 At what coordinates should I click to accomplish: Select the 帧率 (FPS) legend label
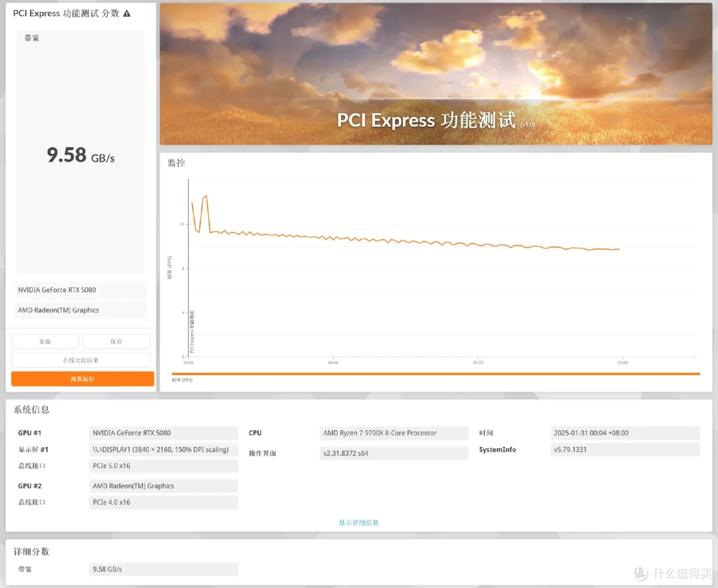coord(182,380)
